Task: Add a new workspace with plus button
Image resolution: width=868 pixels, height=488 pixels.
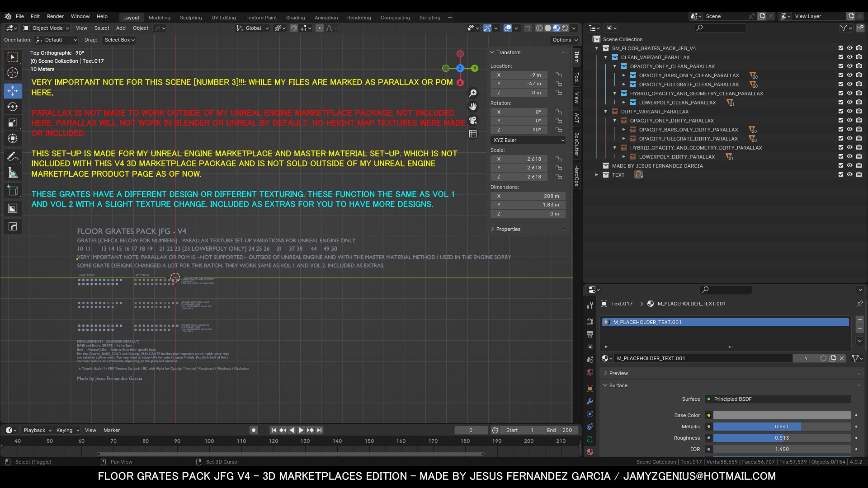Action: [450, 18]
